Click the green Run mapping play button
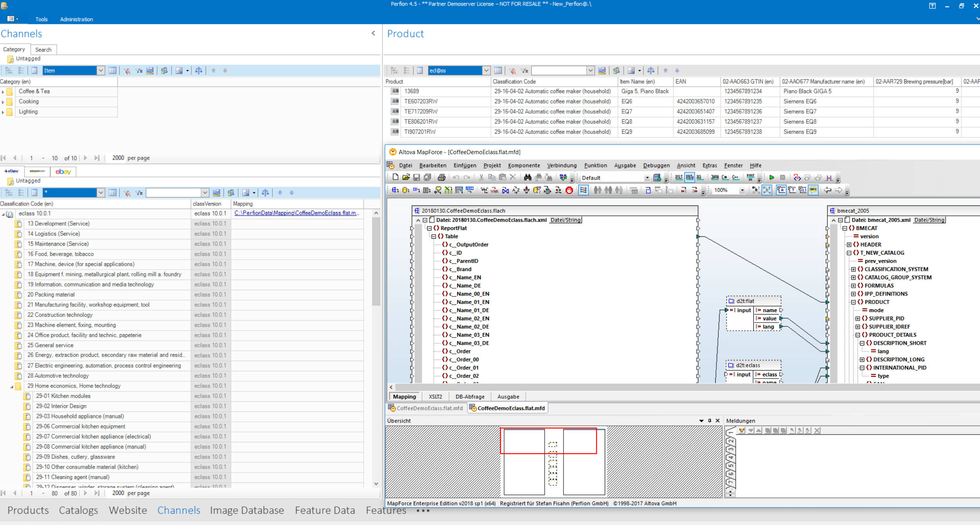This screenshot has width=980, height=525. coord(772,177)
